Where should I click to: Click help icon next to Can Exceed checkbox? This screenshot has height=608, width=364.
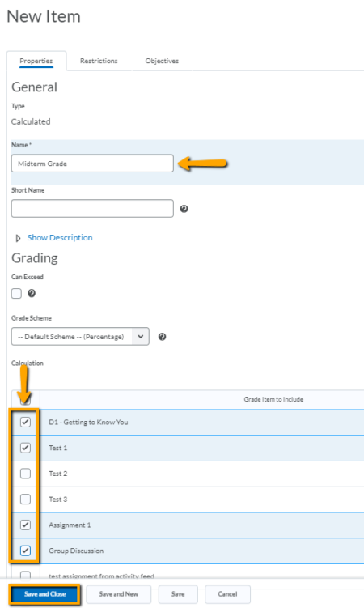pos(32,294)
